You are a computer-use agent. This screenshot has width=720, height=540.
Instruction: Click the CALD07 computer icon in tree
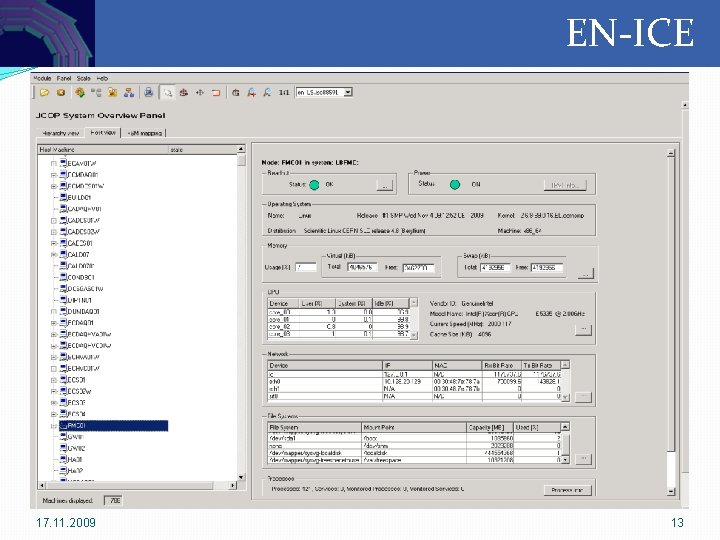[x=63, y=254]
